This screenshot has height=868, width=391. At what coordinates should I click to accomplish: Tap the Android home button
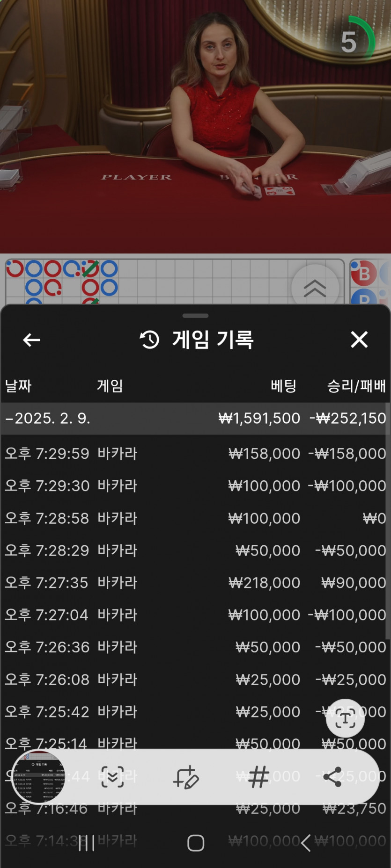tap(196, 843)
